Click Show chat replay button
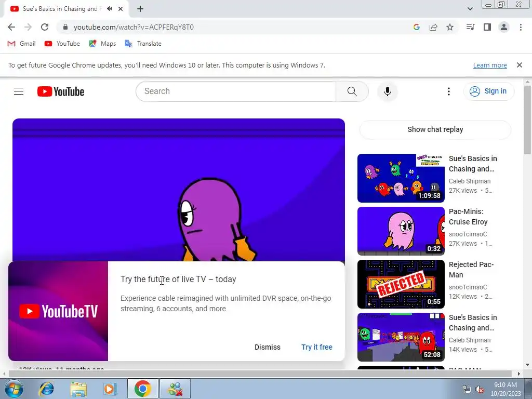The width and height of the screenshot is (532, 399). (435, 129)
